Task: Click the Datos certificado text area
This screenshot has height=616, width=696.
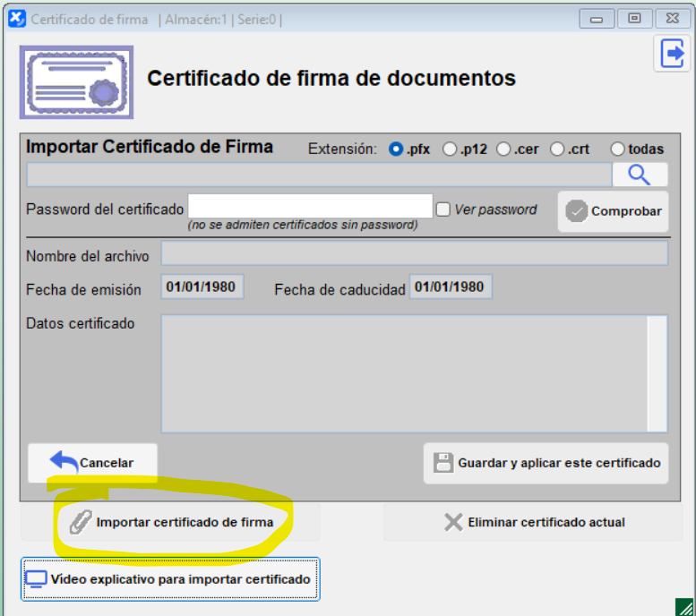Action: pos(404,373)
